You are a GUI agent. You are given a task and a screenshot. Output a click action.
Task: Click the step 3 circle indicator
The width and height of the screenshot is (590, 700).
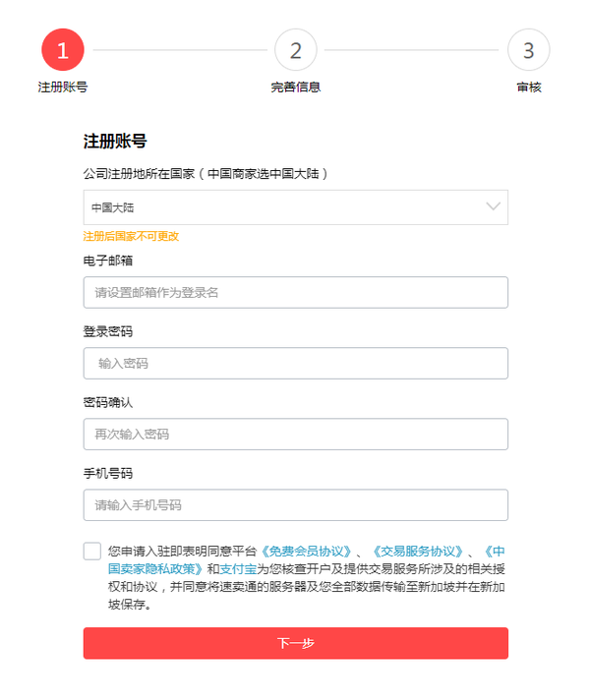pos(528,49)
